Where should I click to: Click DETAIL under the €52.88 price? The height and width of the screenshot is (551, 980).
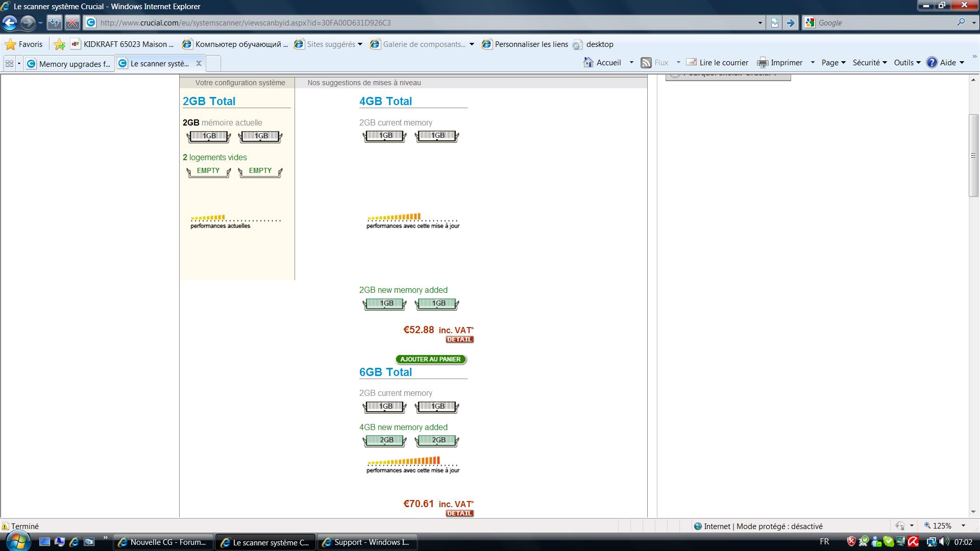459,339
